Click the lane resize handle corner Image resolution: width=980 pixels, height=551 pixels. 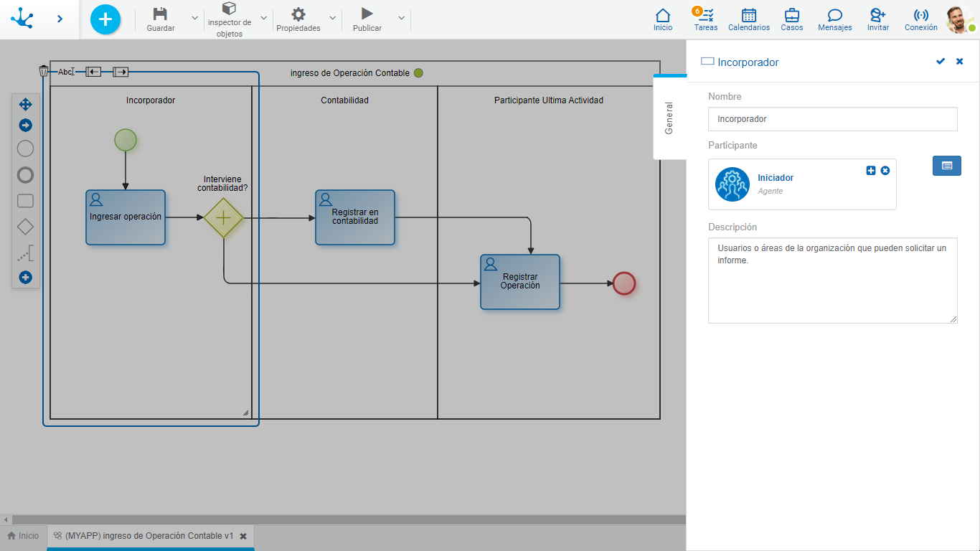pyautogui.click(x=245, y=413)
